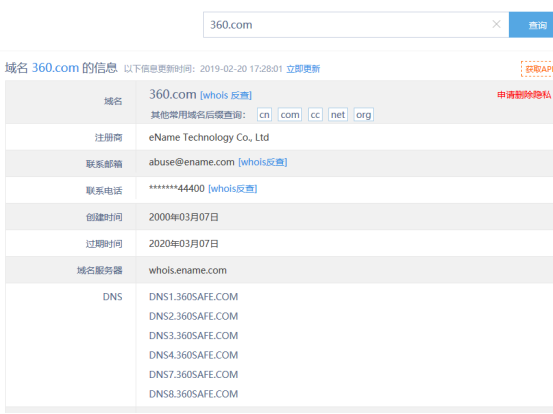
Task: Click the creation date 2000年03月07日
Action: tap(184, 217)
